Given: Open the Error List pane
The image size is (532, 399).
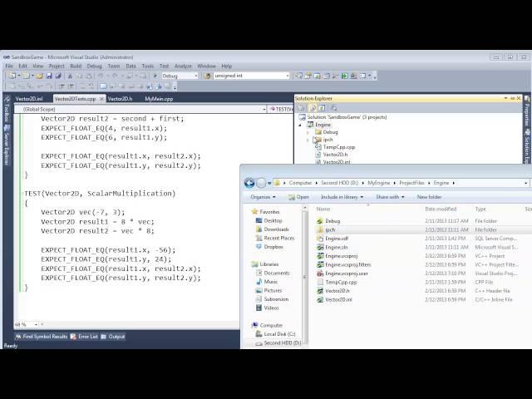Looking at the screenshot, I should (x=84, y=336).
